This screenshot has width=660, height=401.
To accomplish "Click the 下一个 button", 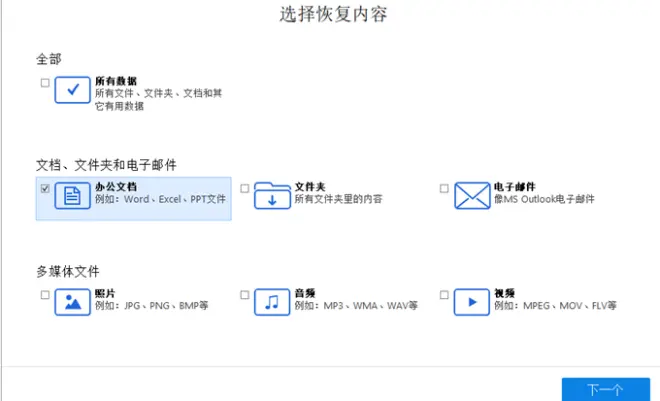I will [x=606, y=389].
